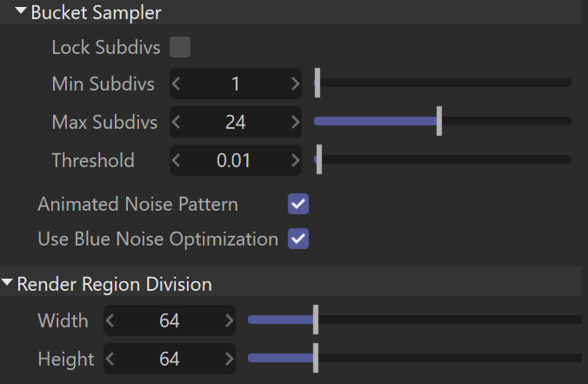
Task: Increase region Width with right arrow
Action: click(x=230, y=320)
